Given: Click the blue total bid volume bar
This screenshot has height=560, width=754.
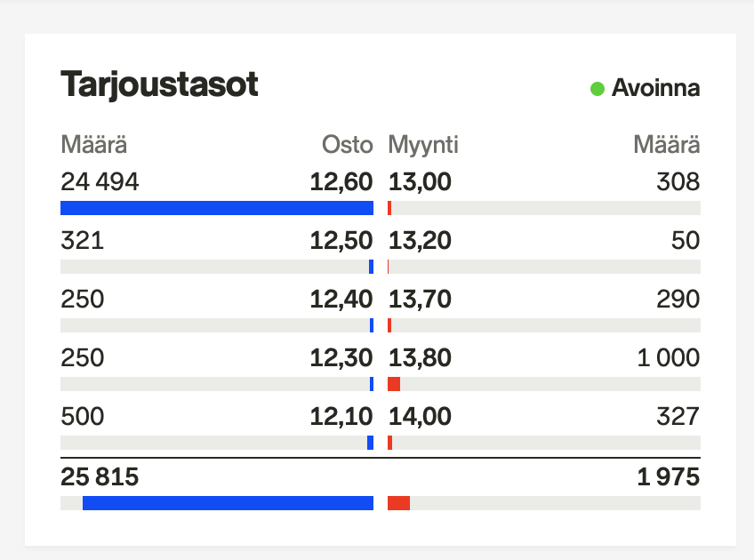Looking at the screenshot, I should 228,503.
